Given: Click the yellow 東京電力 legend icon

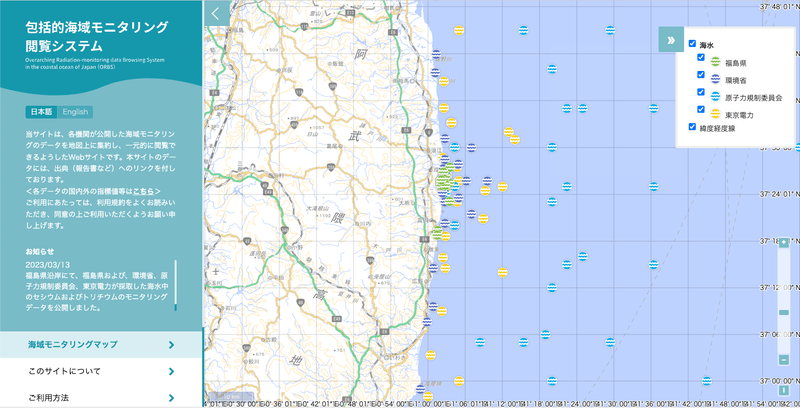Looking at the screenshot, I should pos(715,114).
